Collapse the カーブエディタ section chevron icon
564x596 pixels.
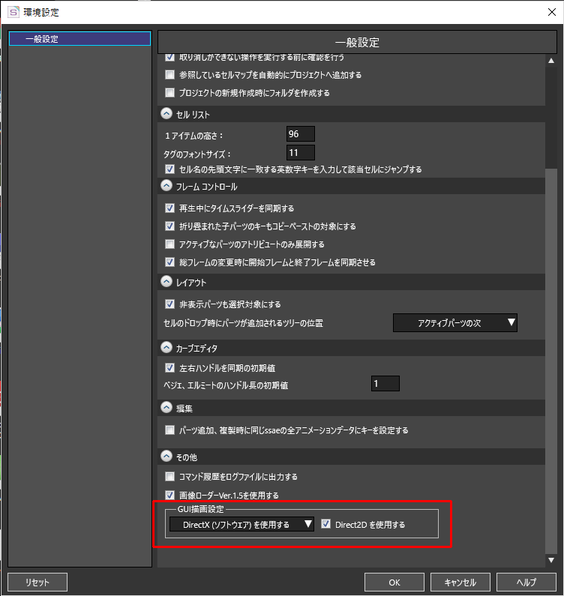[x=166, y=347]
